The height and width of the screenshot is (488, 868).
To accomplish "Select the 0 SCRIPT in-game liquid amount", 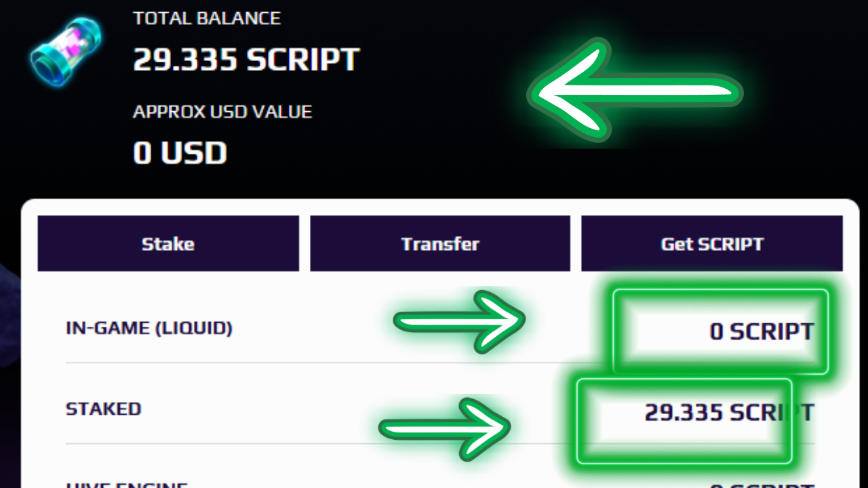I will point(761,331).
